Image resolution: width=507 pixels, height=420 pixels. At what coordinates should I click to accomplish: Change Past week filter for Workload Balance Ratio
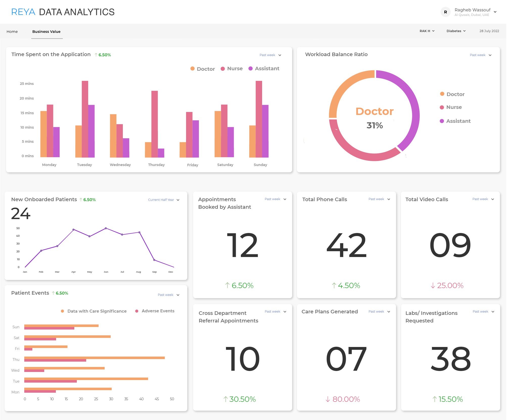click(x=480, y=55)
